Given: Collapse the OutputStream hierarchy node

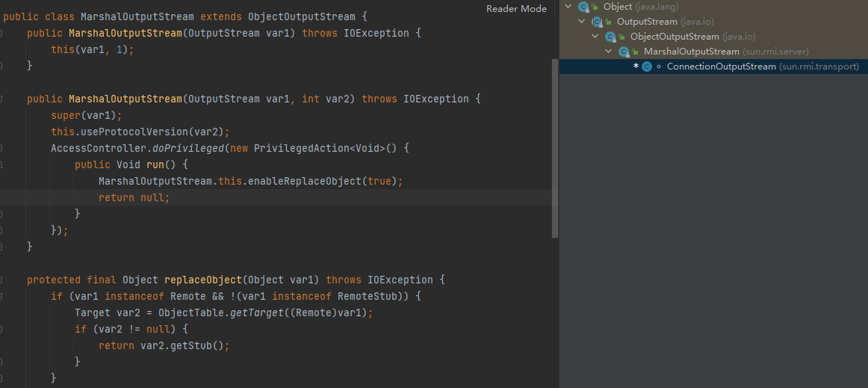Looking at the screenshot, I should coord(583,22).
